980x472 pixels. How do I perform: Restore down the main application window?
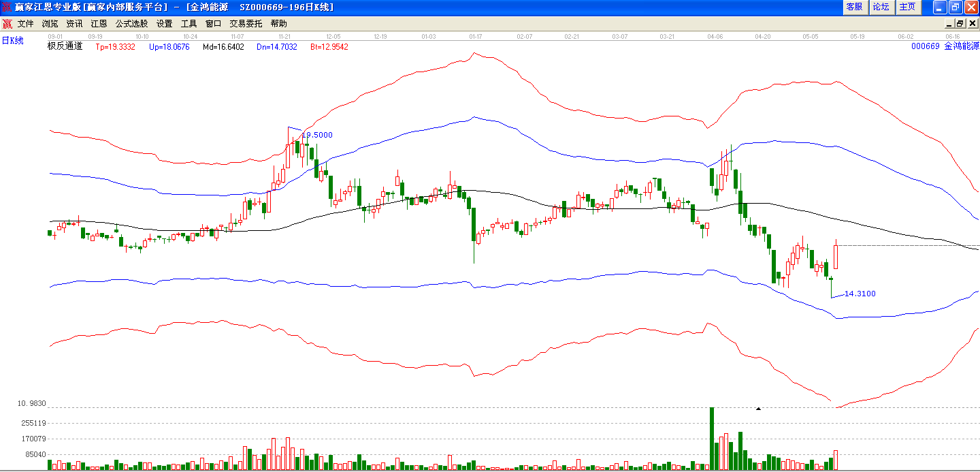[x=955, y=7]
